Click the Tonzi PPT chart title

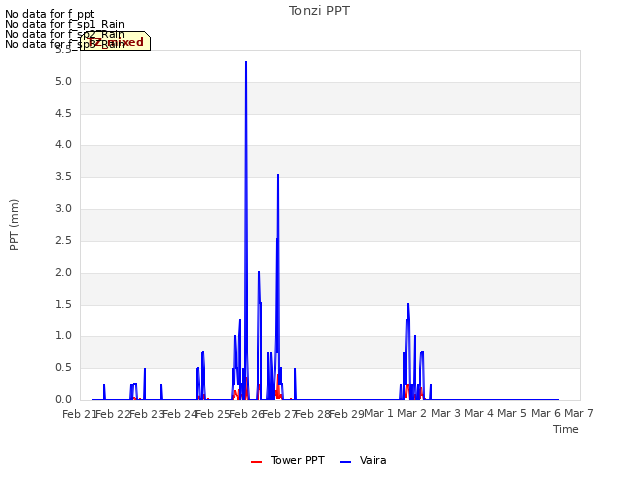319,11
